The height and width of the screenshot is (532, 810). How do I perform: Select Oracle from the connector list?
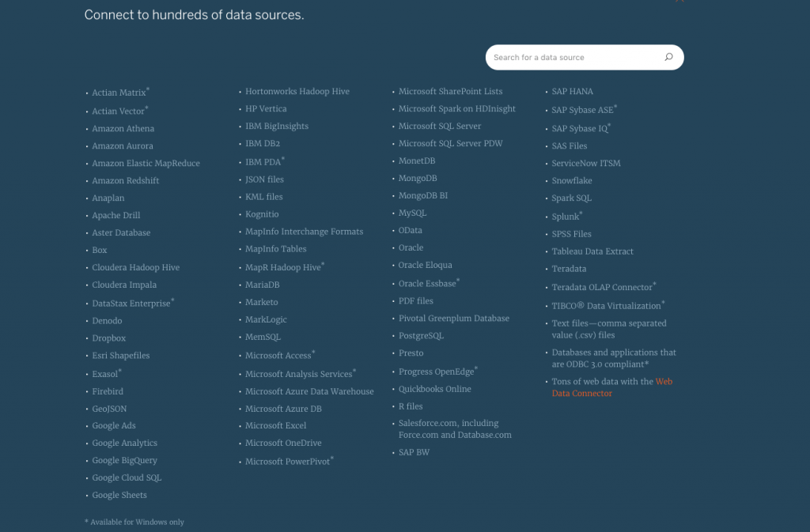coord(411,247)
